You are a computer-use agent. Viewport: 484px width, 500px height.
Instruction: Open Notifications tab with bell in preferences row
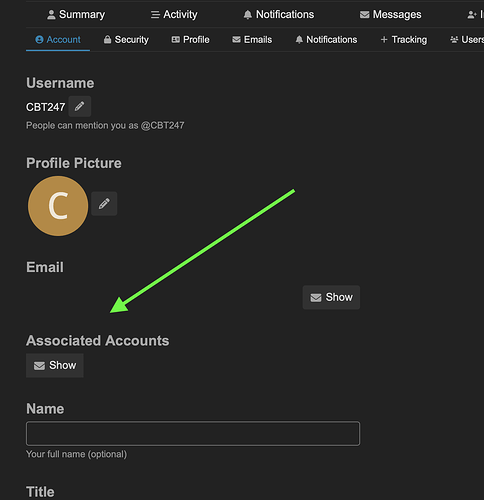[x=326, y=40]
